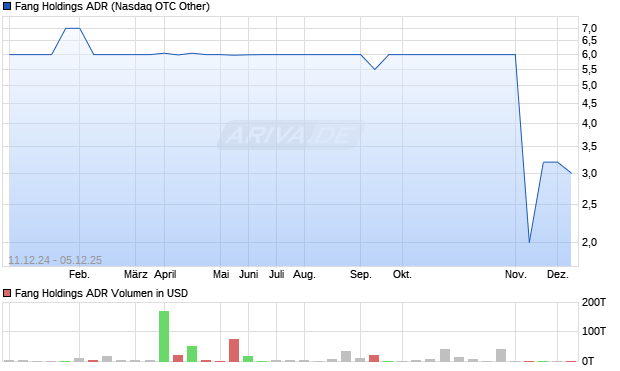
Task: Click the 'Sep.' axis label
Action: 361,274
